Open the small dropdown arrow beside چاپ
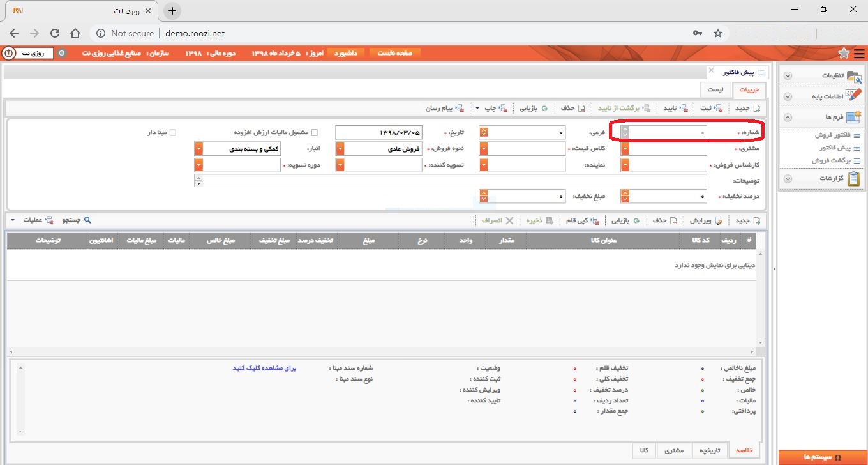This screenshot has height=465, width=868. 478,108
